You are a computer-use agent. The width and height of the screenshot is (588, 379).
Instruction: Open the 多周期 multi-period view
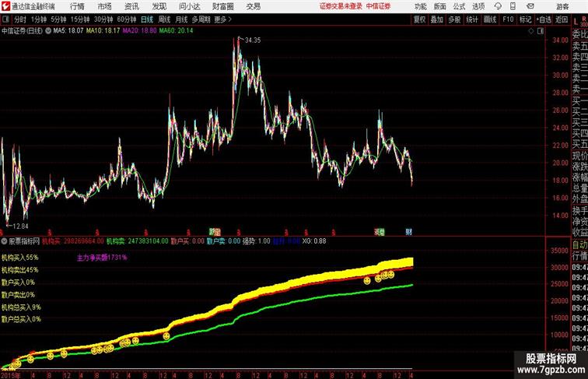tap(201, 19)
